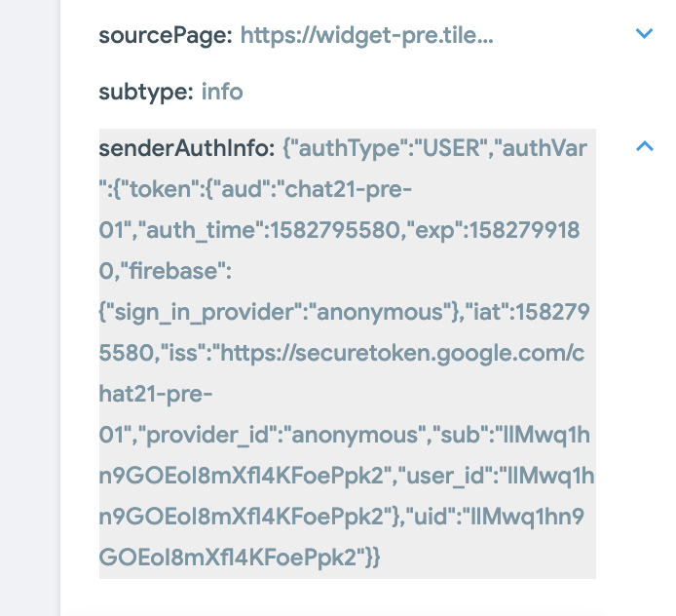The image size is (676, 616).
Task: Click the firebase key text line
Action: click(166, 271)
